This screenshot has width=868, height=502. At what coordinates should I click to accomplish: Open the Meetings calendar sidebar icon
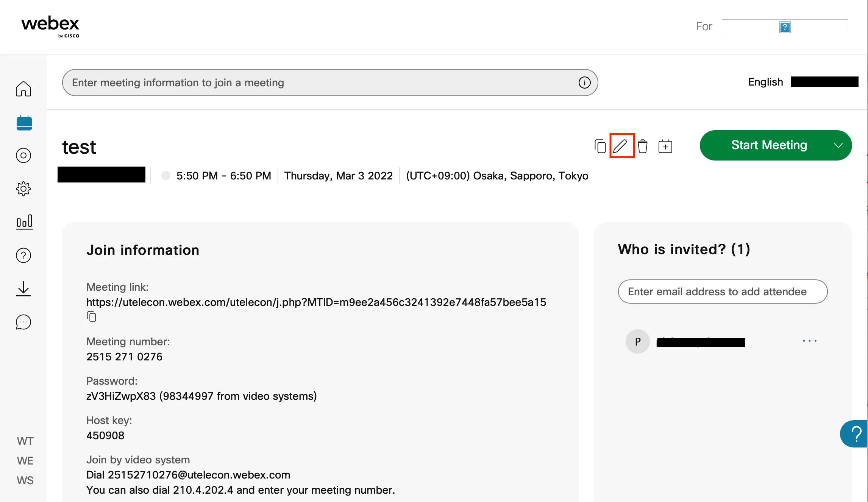pos(24,123)
